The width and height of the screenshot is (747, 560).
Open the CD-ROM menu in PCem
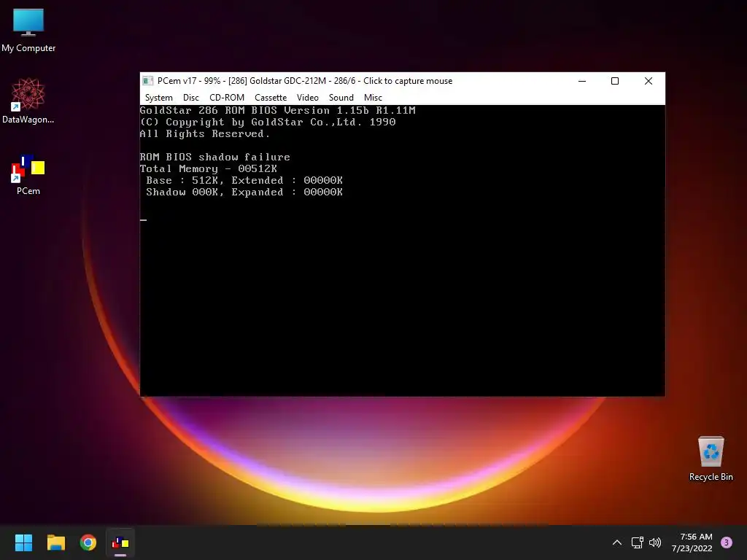pyautogui.click(x=227, y=98)
